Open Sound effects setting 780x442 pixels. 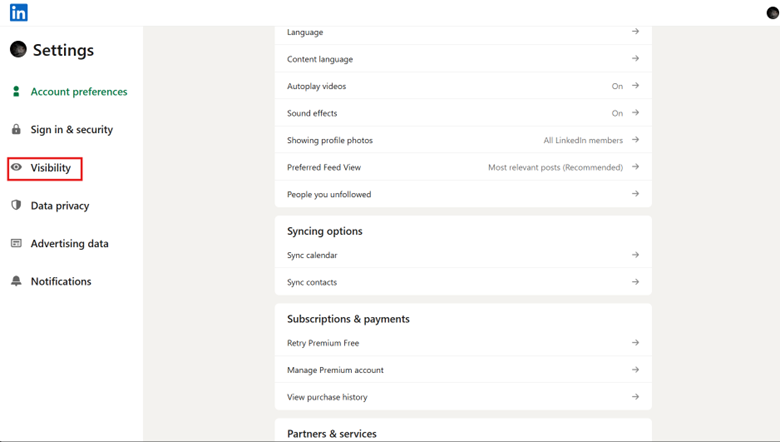(x=463, y=113)
